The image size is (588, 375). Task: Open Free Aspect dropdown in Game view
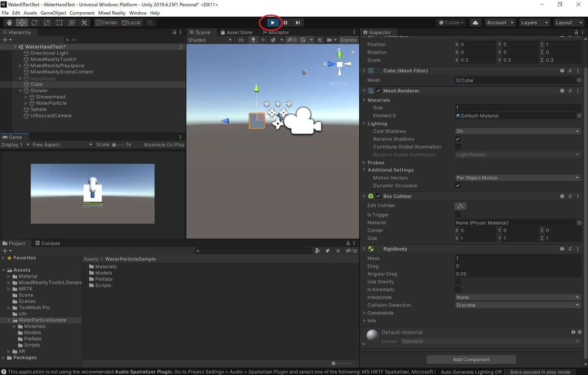tap(62, 145)
